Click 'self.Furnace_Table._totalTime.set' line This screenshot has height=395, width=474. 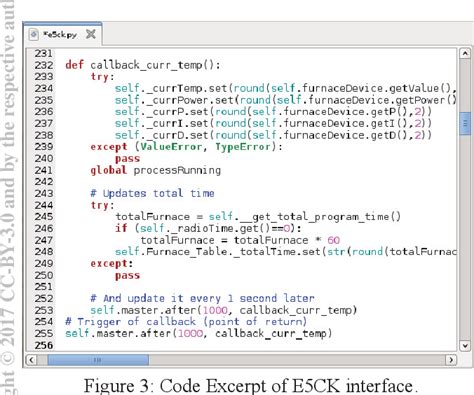coord(285,252)
